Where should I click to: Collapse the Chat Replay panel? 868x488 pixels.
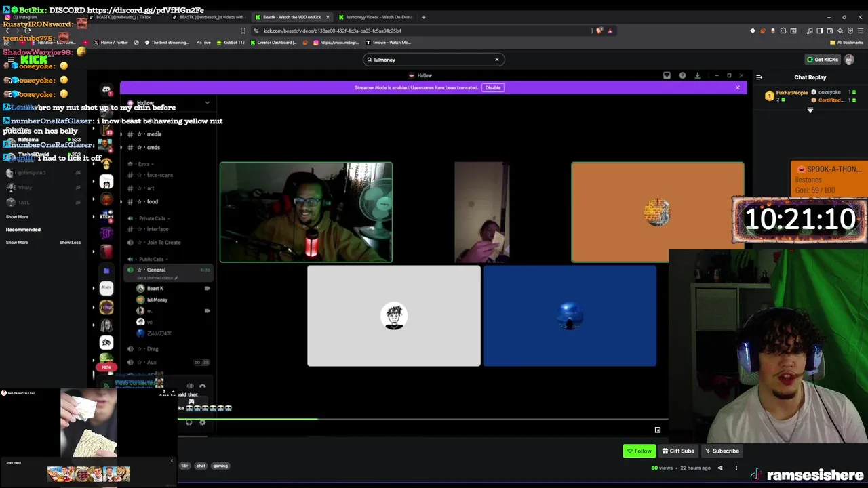pos(759,77)
